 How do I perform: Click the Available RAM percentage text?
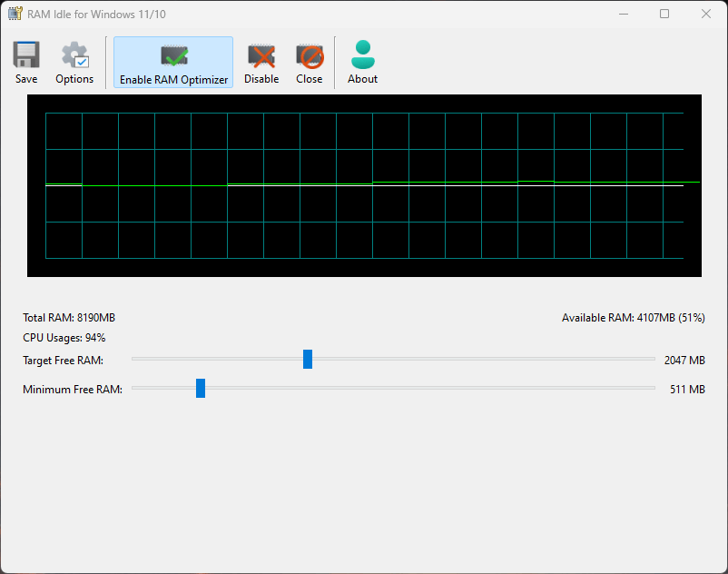click(633, 318)
